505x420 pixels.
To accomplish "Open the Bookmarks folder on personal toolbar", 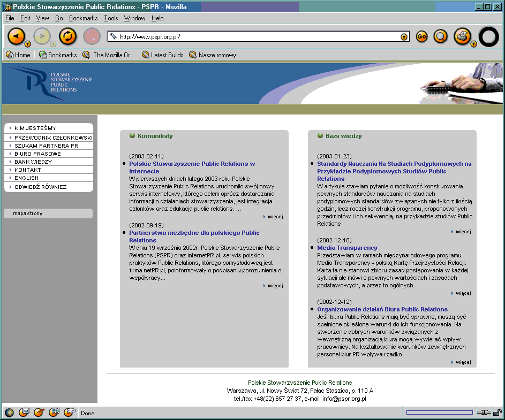I will (58, 55).
